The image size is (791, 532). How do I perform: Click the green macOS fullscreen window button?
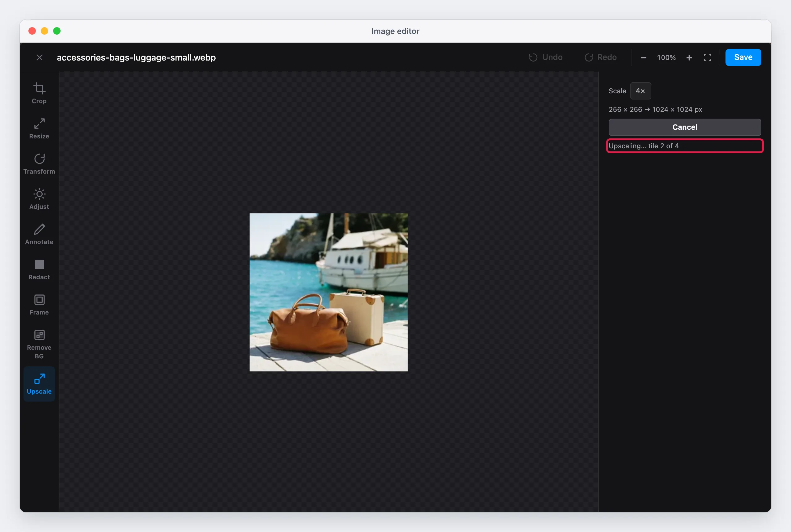[57, 31]
